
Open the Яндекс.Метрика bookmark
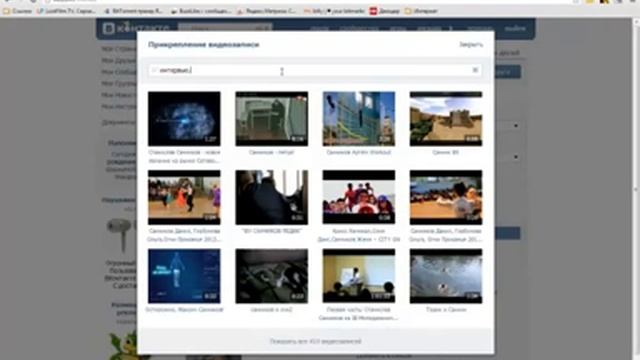pyautogui.click(x=267, y=11)
